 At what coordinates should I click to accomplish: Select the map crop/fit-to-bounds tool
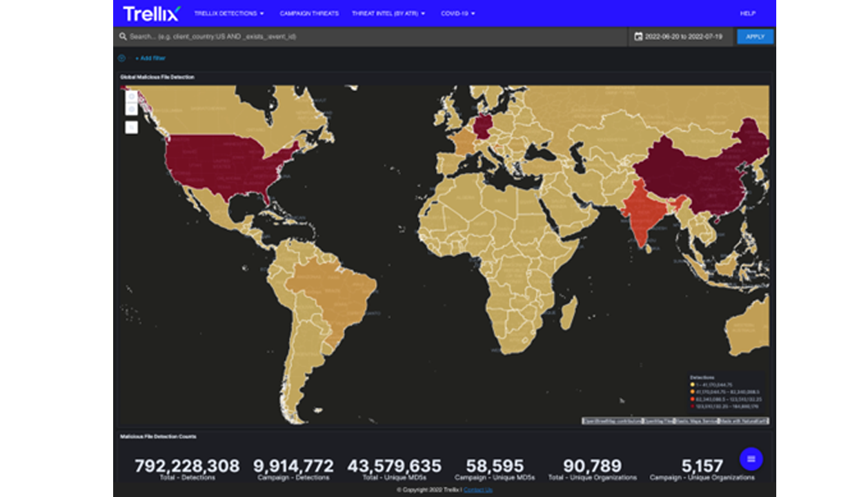[x=131, y=127]
